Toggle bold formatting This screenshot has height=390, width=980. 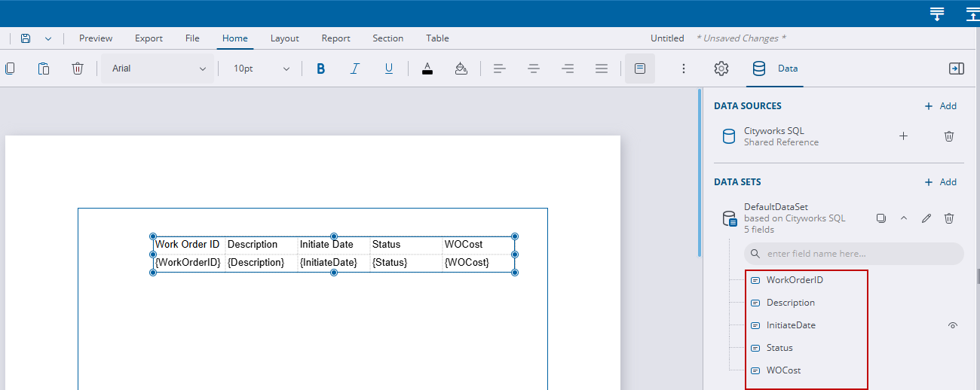(x=320, y=69)
